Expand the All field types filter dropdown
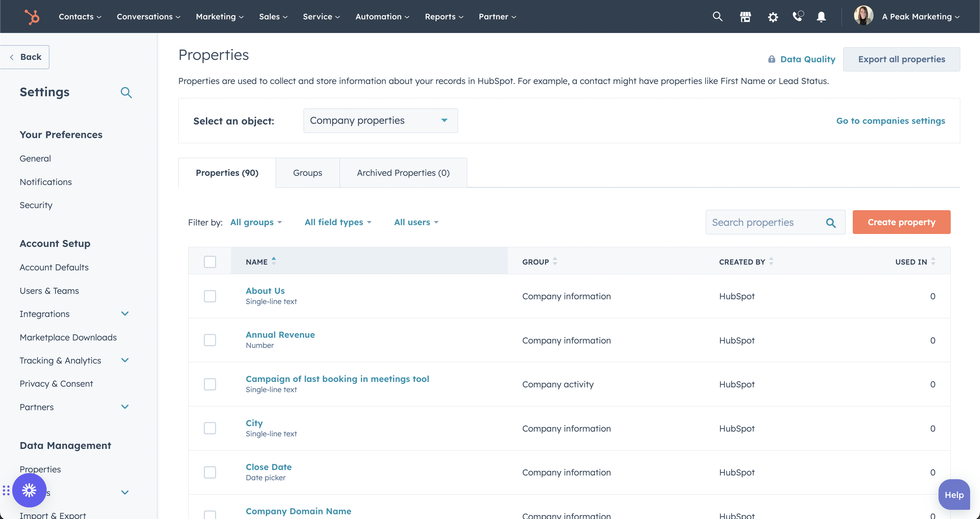 pyautogui.click(x=338, y=222)
